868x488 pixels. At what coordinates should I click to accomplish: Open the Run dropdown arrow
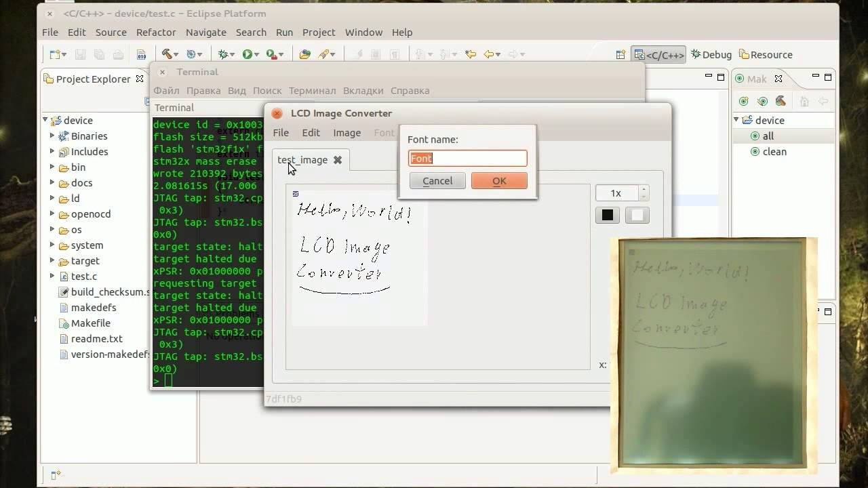(x=256, y=54)
